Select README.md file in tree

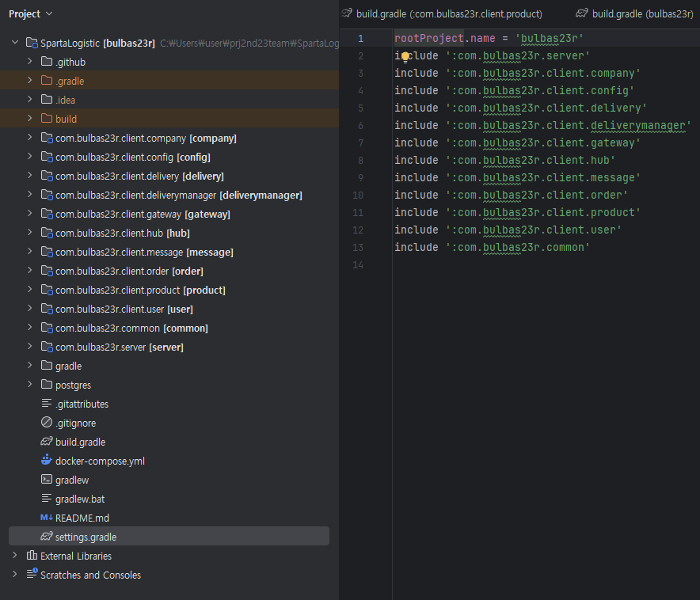[x=82, y=518]
